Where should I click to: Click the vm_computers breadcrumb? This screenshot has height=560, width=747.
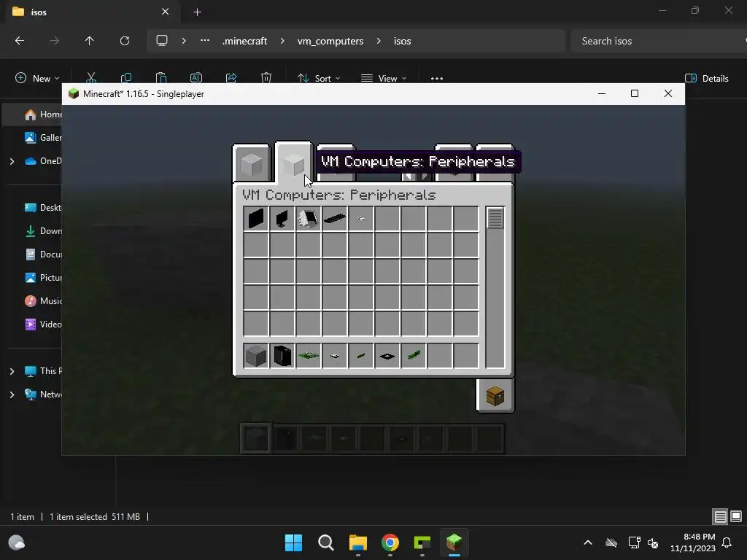click(330, 41)
